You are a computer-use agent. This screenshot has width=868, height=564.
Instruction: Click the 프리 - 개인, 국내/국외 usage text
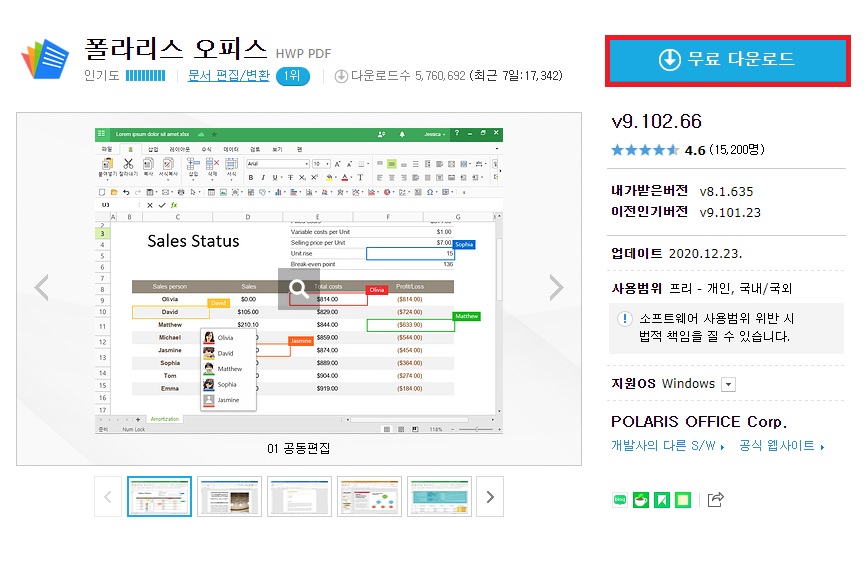(731, 288)
